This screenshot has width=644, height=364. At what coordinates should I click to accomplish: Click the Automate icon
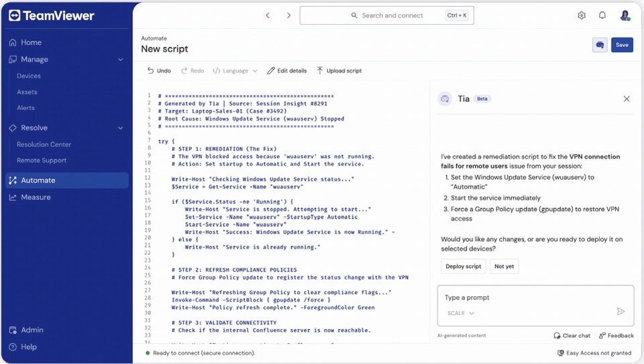[13, 180]
